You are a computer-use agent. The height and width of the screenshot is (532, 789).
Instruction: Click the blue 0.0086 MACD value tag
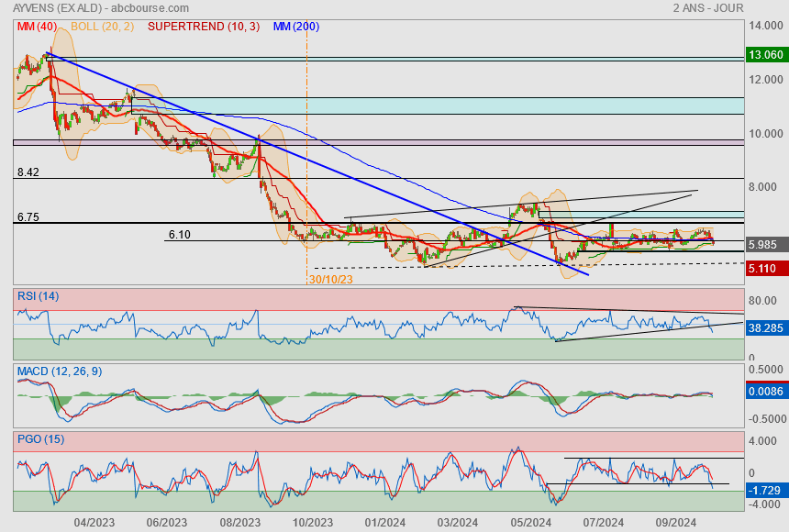click(766, 391)
